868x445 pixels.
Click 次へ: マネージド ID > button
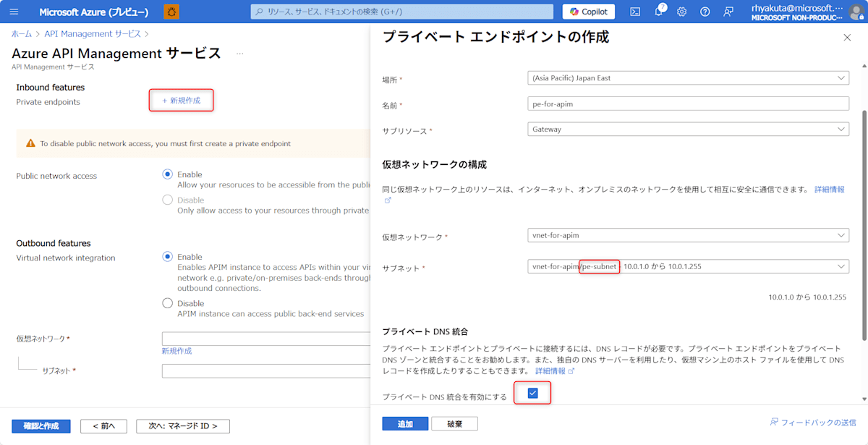183,426
